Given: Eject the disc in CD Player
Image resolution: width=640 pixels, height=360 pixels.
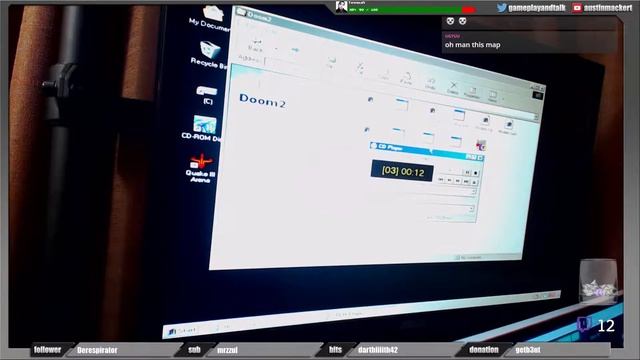Looking at the screenshot, I should pos(474,182).
